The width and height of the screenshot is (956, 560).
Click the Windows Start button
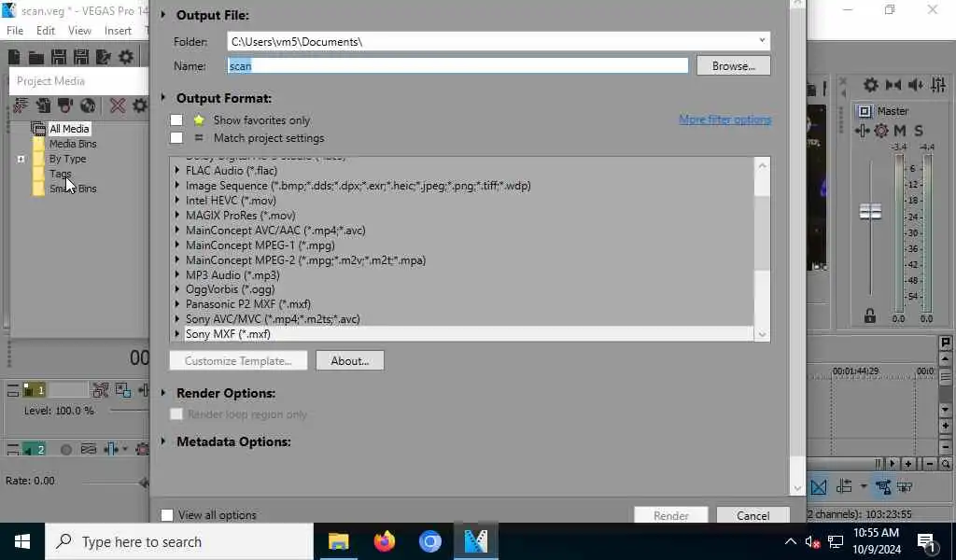(22, 541)
